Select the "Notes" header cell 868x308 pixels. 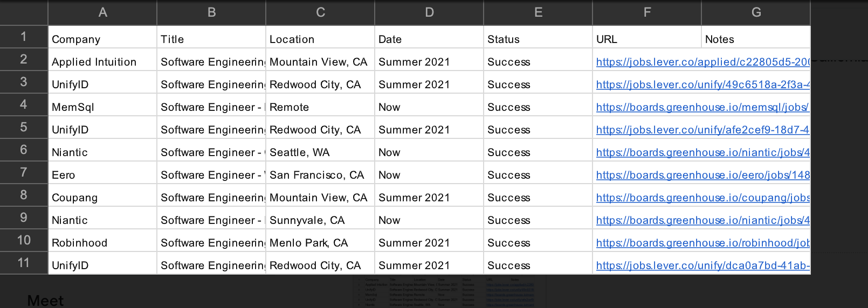(x=756, y=39)
